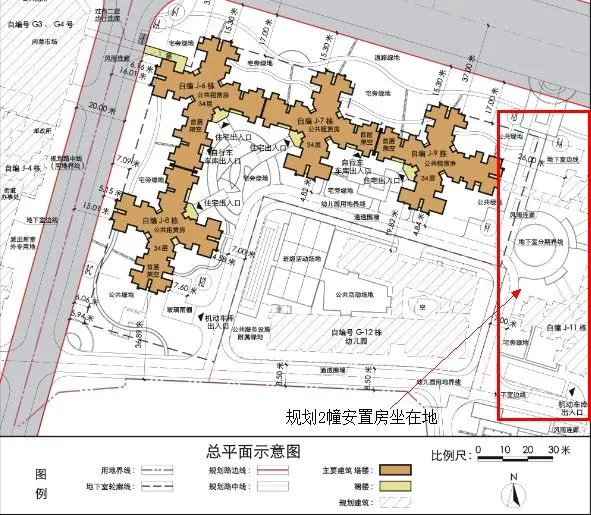Click the 邮政所 label
The height and width of the screenshot is (515, 591).
(42, 131)
